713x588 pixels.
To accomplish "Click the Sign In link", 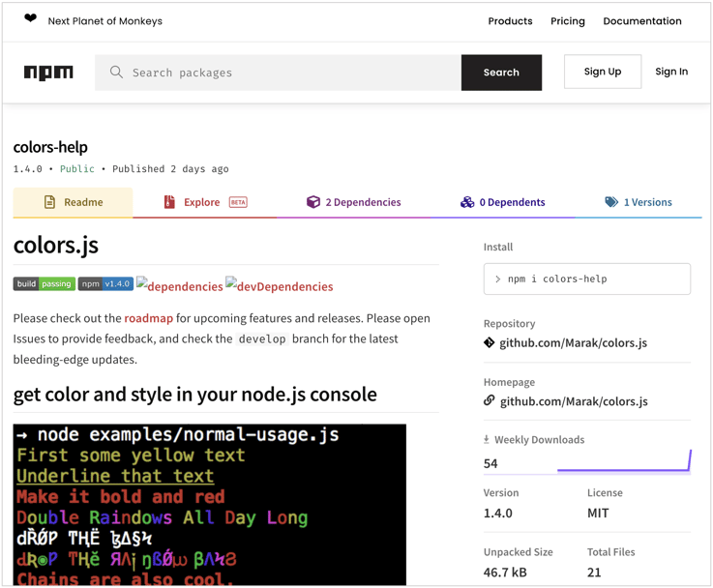I will [x=671, y=72].
